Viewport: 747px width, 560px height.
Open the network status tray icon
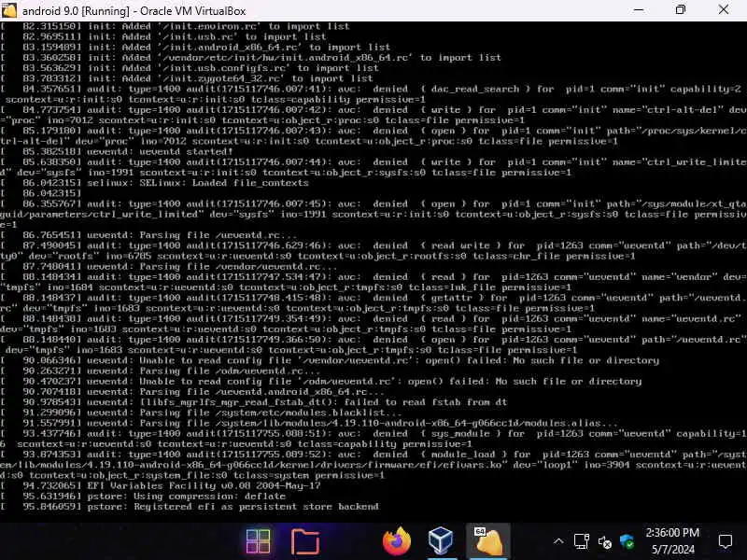click(581, 541)
